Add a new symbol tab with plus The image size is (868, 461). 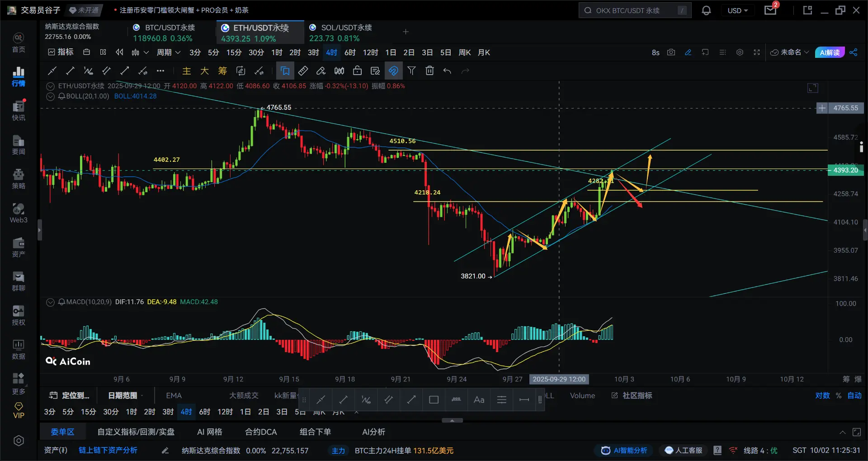[x=406, y=32]
